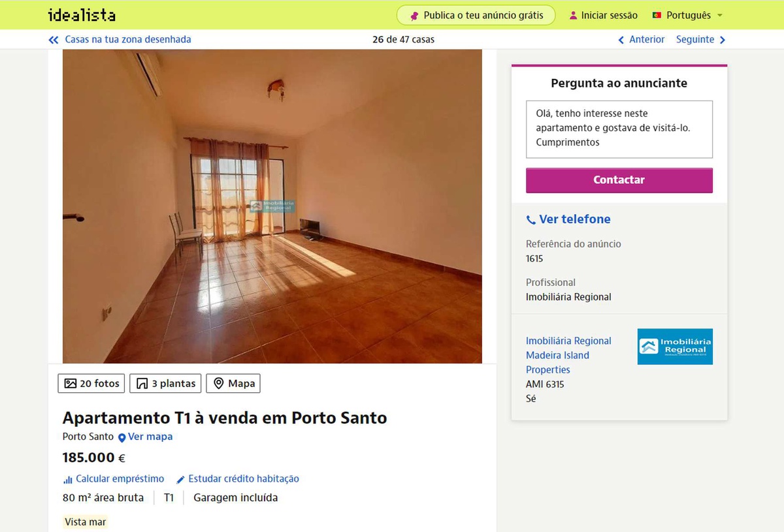Click the Portuguese flag icon
Image resolution: width=784 pixels, height=532 pixels.
657,15
